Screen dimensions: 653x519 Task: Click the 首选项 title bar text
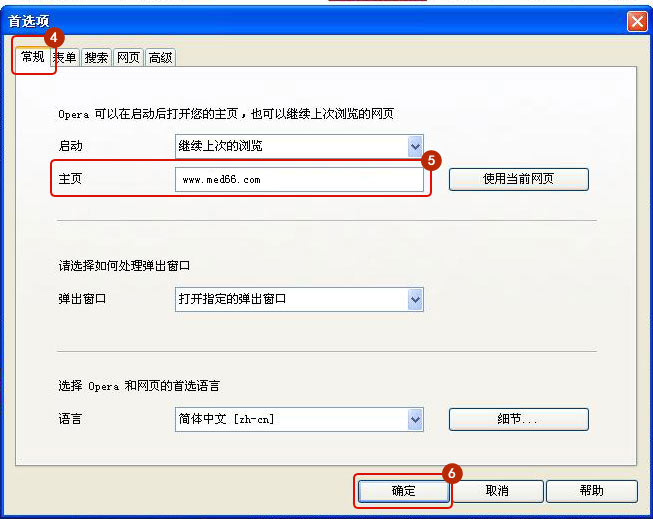click(x=28, y=21)
